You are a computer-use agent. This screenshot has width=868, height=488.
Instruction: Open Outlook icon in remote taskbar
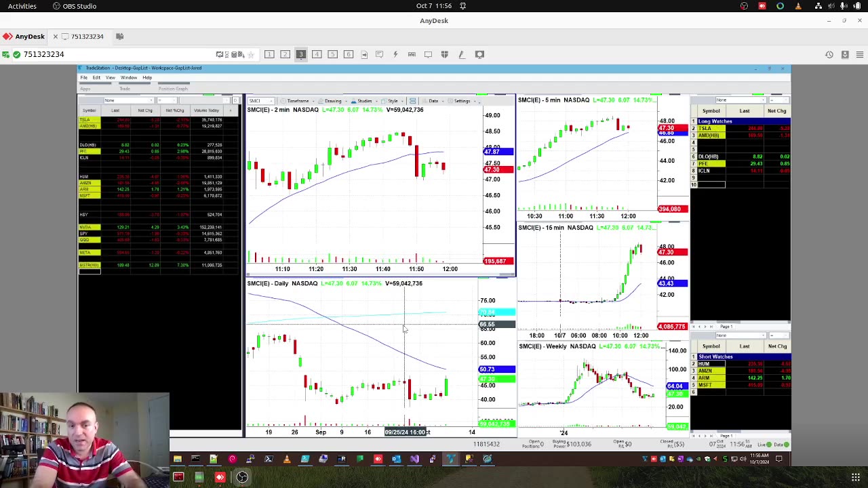click(x=396, y=459)
